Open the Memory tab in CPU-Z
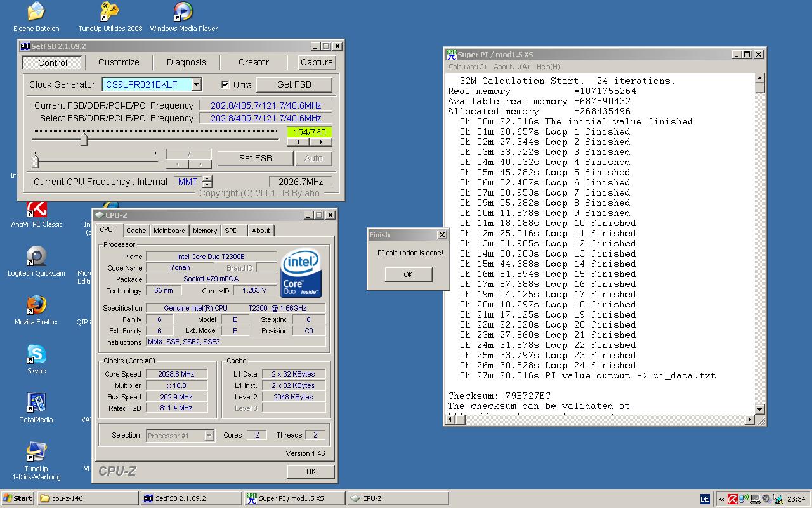 [205, 231]
